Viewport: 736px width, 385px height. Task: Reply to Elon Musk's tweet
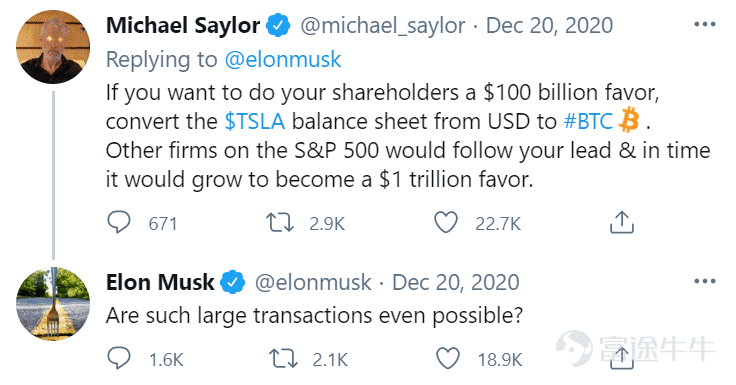[119, 359]
